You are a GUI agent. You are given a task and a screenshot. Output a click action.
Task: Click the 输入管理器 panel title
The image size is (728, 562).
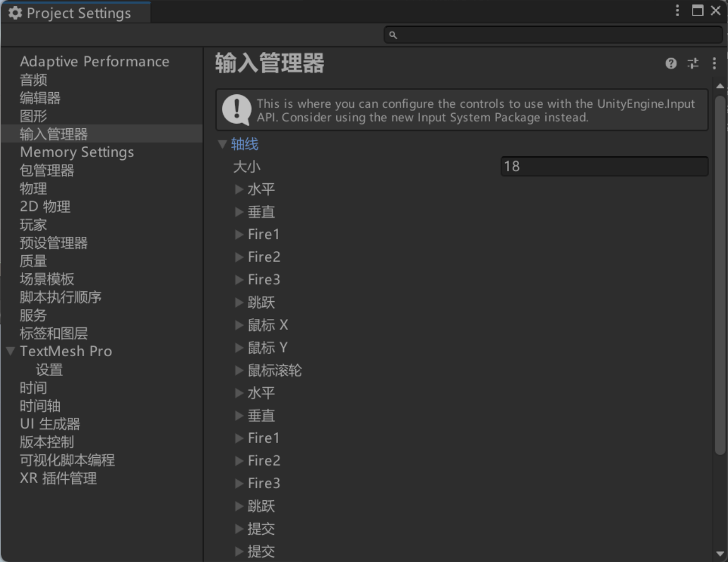pos(270,63)
